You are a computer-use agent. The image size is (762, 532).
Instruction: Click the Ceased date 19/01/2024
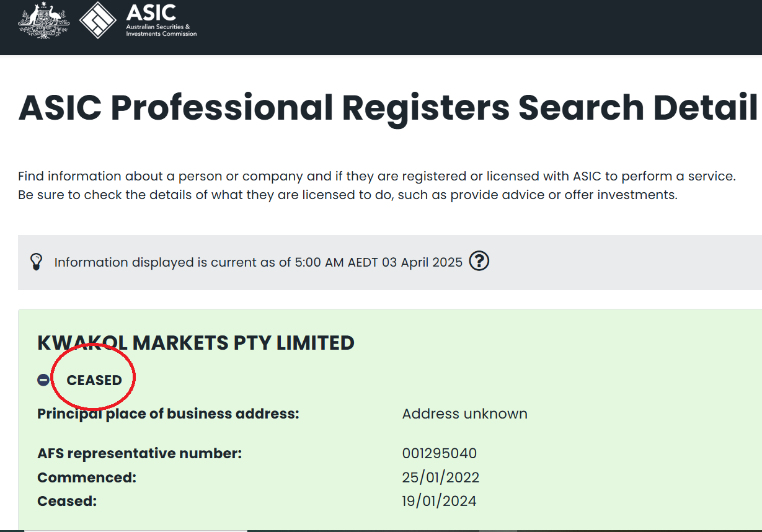click(x=439, y=501)
